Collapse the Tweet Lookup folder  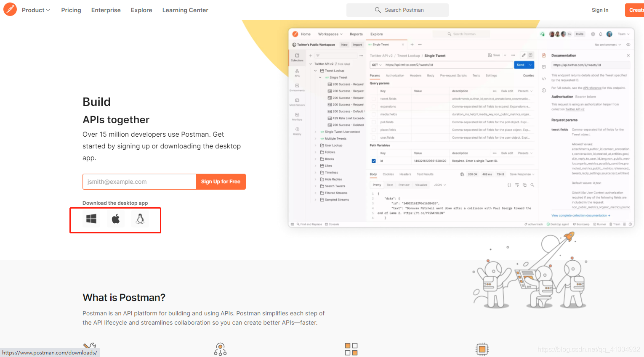pos(315,71)
